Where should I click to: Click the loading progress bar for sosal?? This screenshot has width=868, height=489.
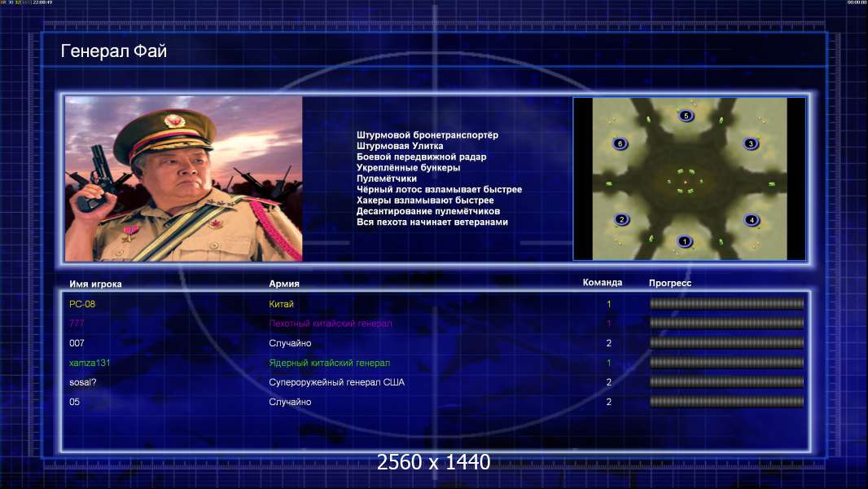click(x=727, y=381)
